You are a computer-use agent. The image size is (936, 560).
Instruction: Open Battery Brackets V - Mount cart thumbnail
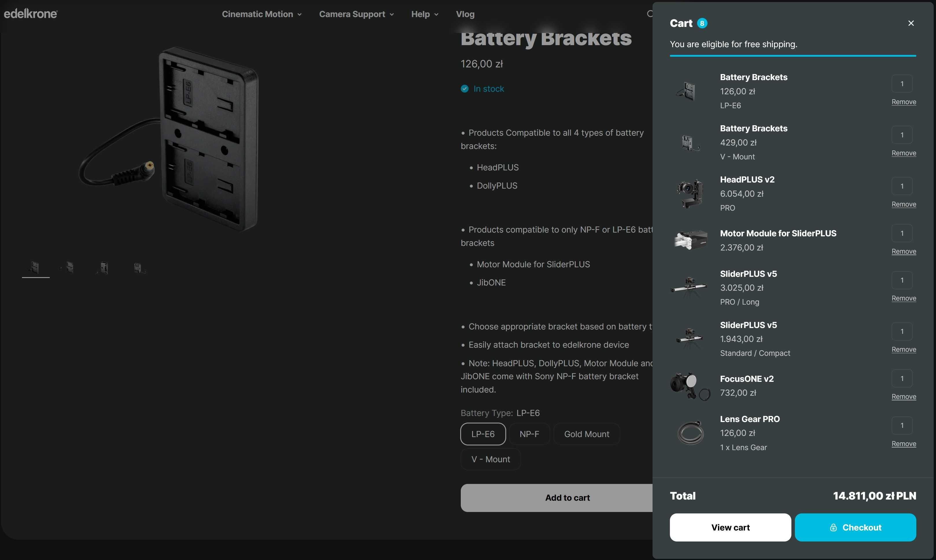pyautogui.click(x=690, y=142)
